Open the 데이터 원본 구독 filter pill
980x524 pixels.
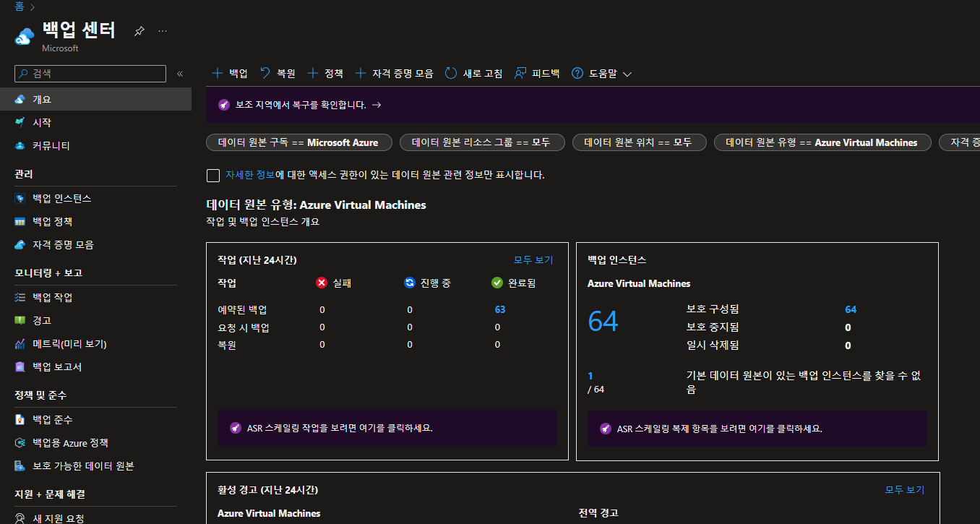298,142
